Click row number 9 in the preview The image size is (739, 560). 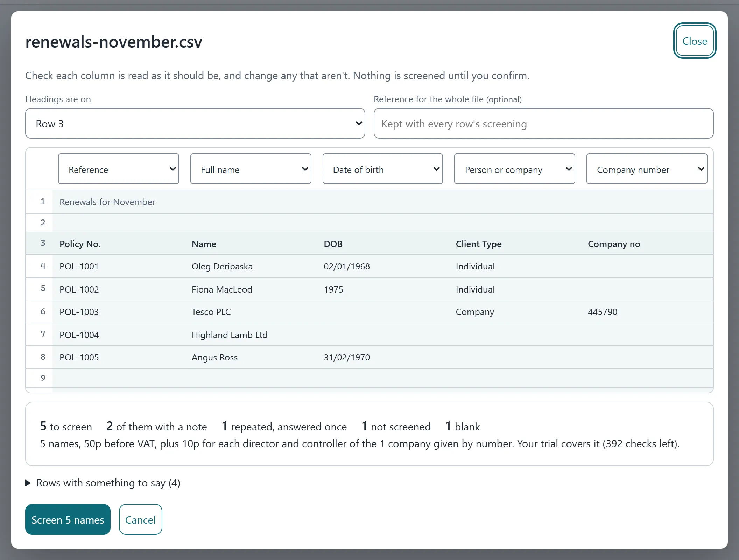(43, 378)
